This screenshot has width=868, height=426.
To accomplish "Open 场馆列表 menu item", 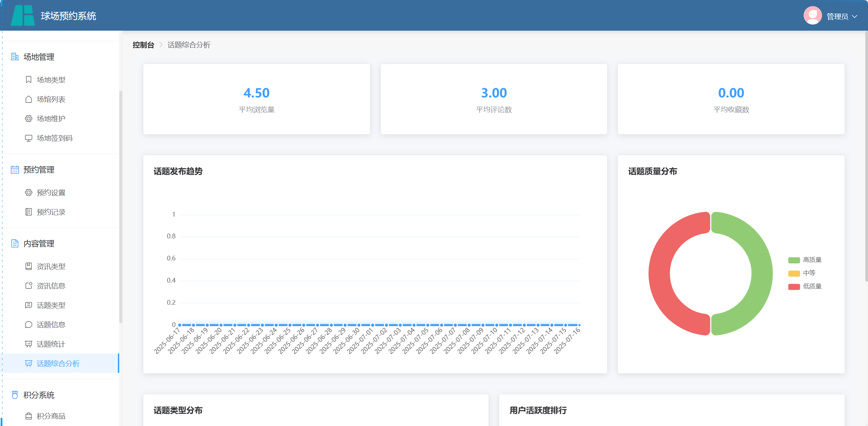I will [x=61, y=99].
